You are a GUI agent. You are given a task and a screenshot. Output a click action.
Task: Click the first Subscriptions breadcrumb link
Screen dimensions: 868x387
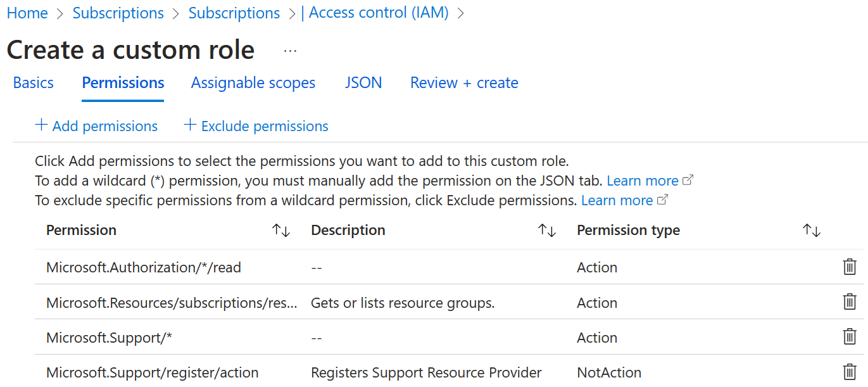click(x=118, y=13)
